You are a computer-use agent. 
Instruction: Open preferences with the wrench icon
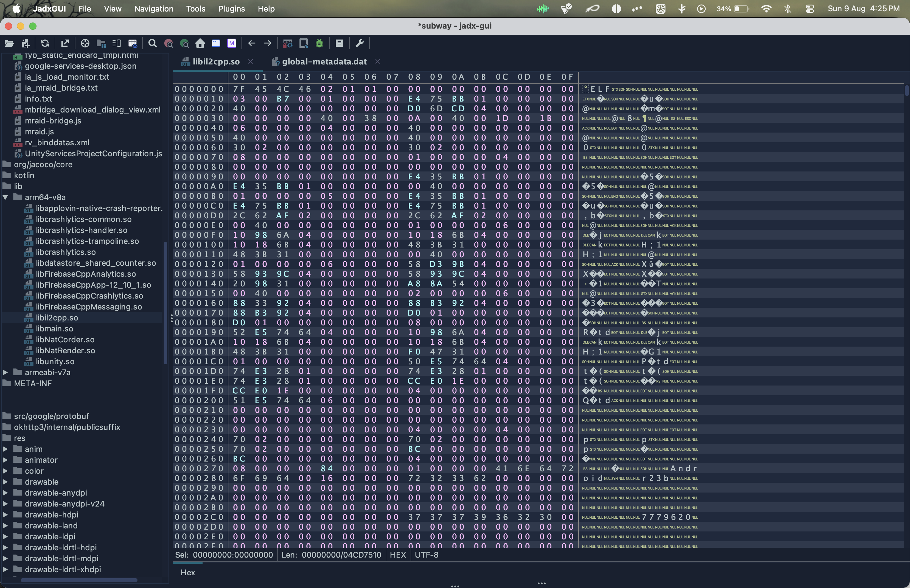click(359, 43)
